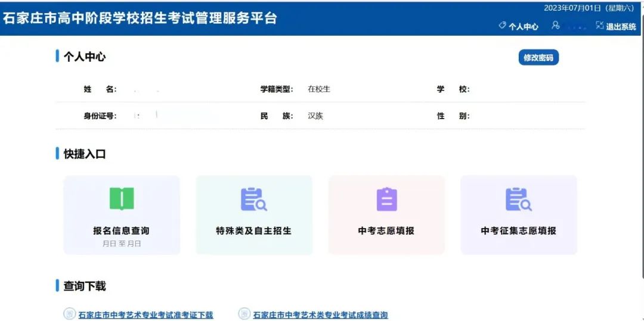Click the 快捷入口 section heading
The image size is (644, 321).
point(85,154)
